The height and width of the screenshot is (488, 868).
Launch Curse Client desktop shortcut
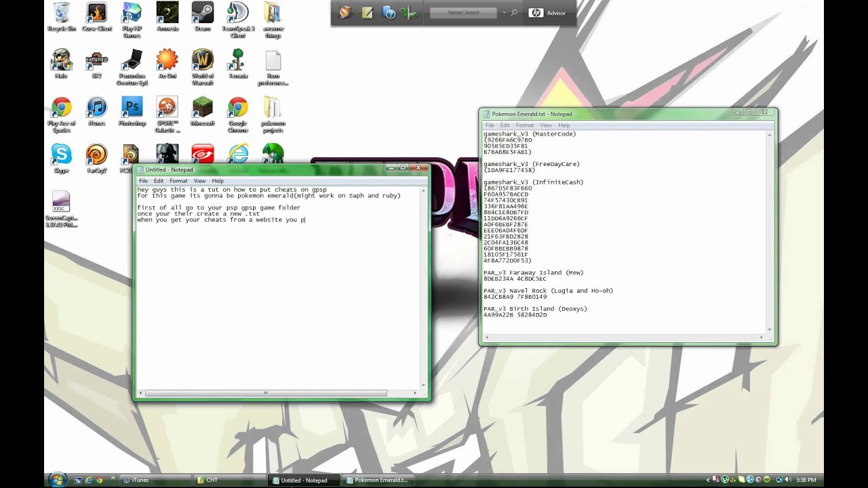97,17
